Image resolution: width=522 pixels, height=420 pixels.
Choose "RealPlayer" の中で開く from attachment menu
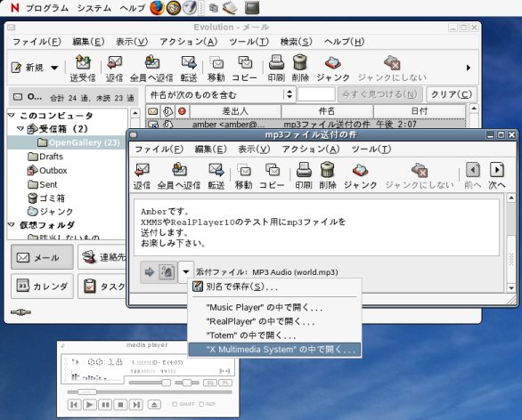coord(274,321)
